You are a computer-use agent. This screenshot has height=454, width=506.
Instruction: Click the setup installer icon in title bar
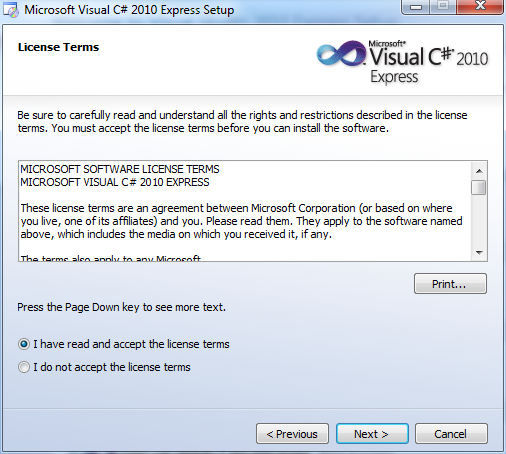(11, 10)
